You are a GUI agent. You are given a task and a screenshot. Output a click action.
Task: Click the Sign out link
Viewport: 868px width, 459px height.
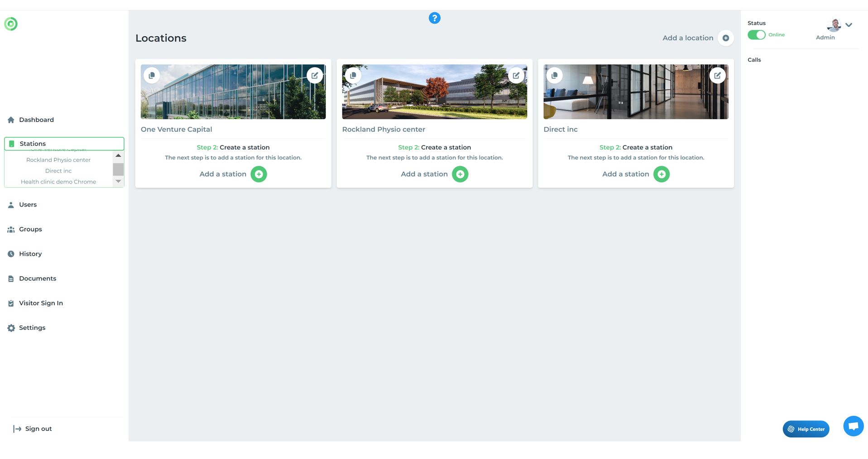(33, 429)
